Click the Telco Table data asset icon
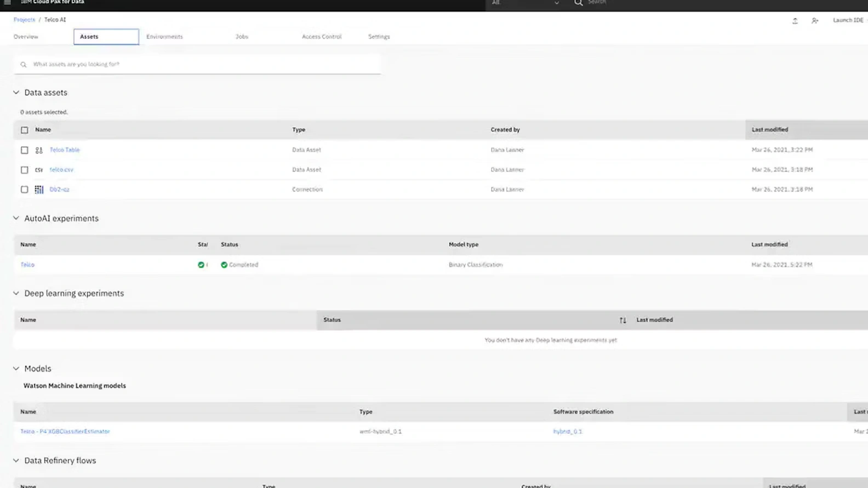Image resolution: width=868 pixels, height=488 pixels. [x=39, y=150]
